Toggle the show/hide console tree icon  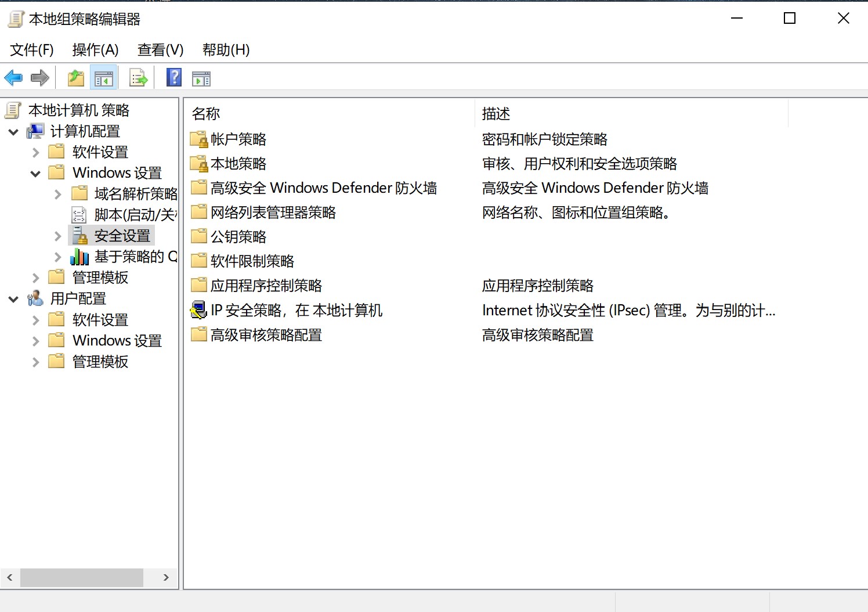(103, 77)
